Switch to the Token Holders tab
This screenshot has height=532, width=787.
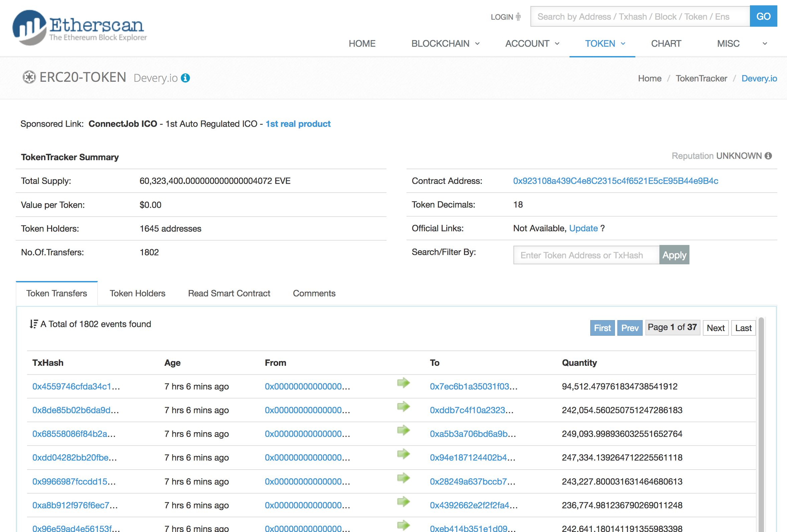tap(137, 293)
